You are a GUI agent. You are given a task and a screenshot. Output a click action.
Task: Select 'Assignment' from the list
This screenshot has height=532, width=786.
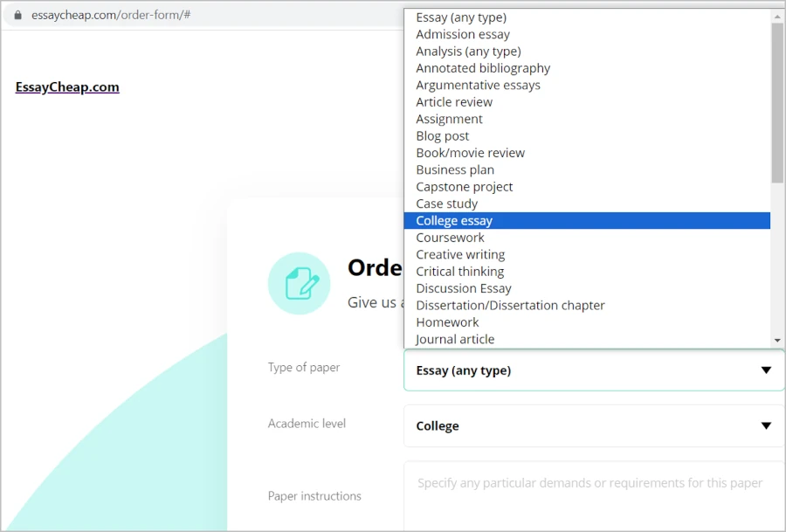click(x=587, y=120)
